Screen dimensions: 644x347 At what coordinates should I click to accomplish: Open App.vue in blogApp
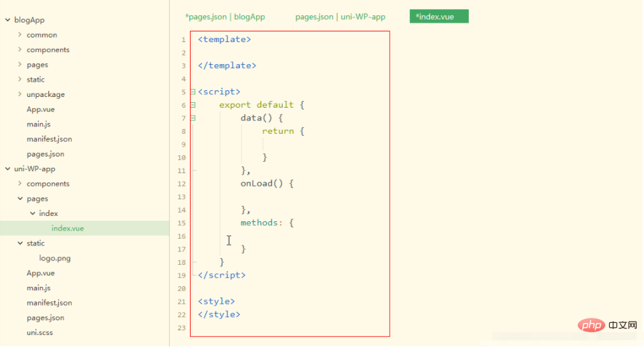[x=41, y=109]
